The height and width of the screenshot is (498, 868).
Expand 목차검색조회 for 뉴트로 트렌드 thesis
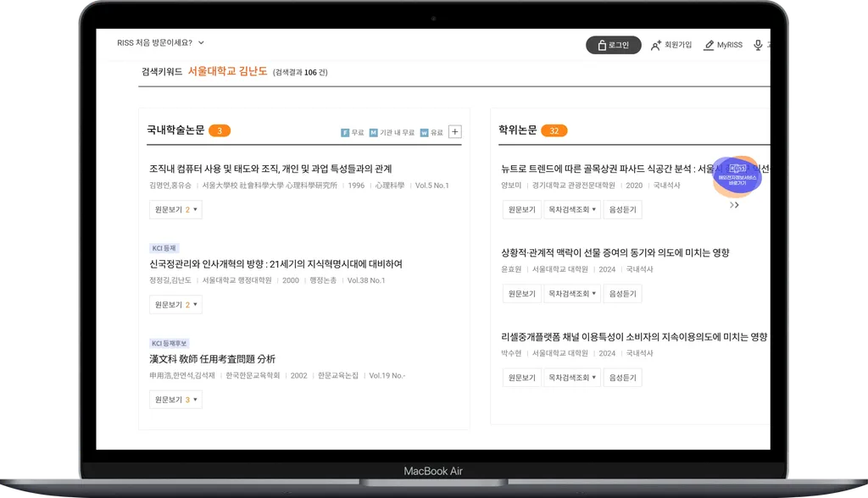572,210
